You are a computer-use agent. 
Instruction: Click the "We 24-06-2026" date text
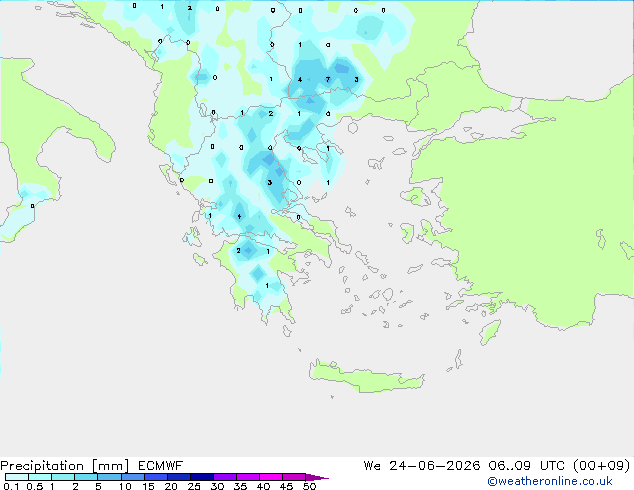[x=422, y=466]
